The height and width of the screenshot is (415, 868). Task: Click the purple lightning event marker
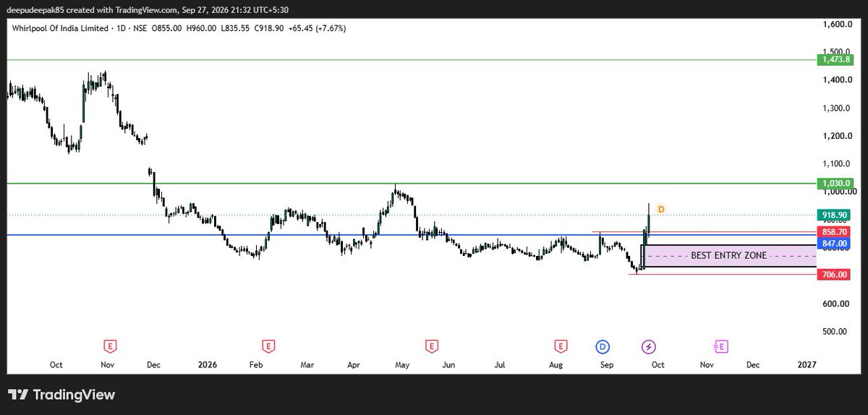(649, 346)
